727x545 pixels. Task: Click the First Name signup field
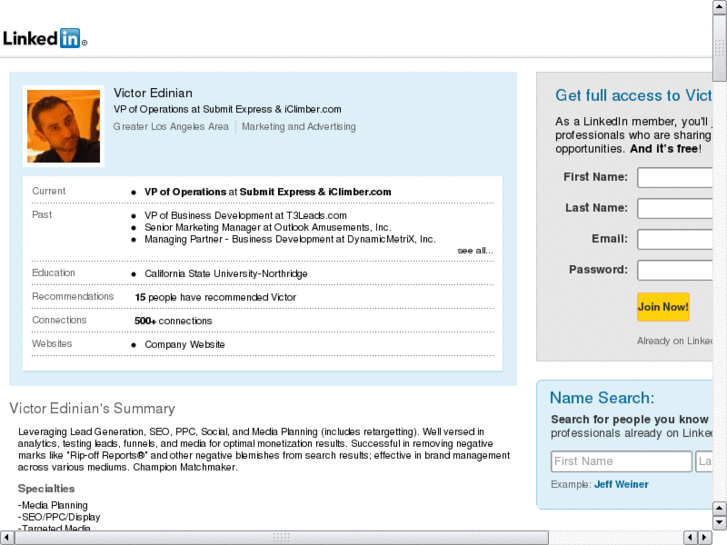tap(675, 178)
